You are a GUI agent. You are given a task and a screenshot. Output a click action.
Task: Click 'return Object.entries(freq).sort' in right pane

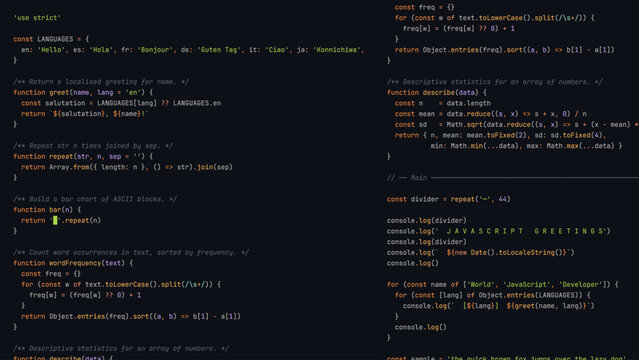[x=505, y=50]
